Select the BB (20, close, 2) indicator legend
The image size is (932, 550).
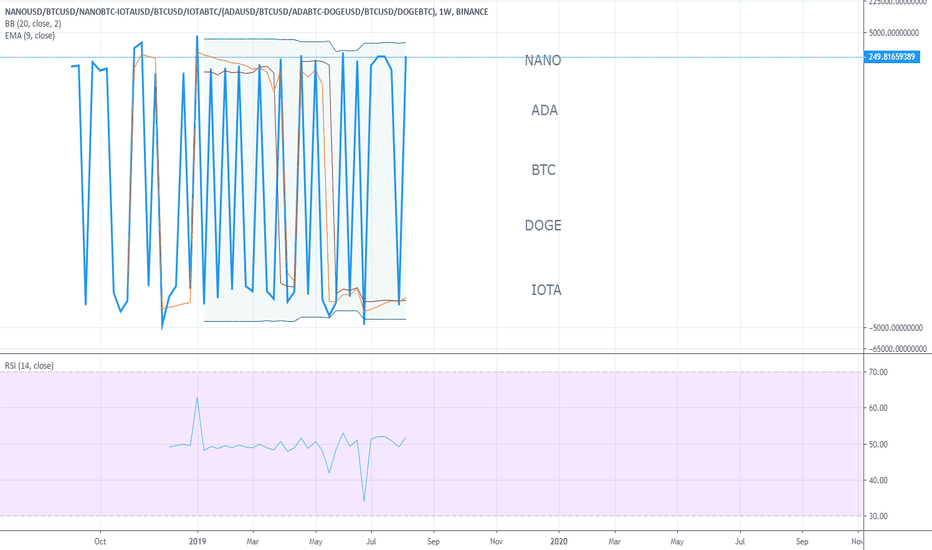point(33,24)
